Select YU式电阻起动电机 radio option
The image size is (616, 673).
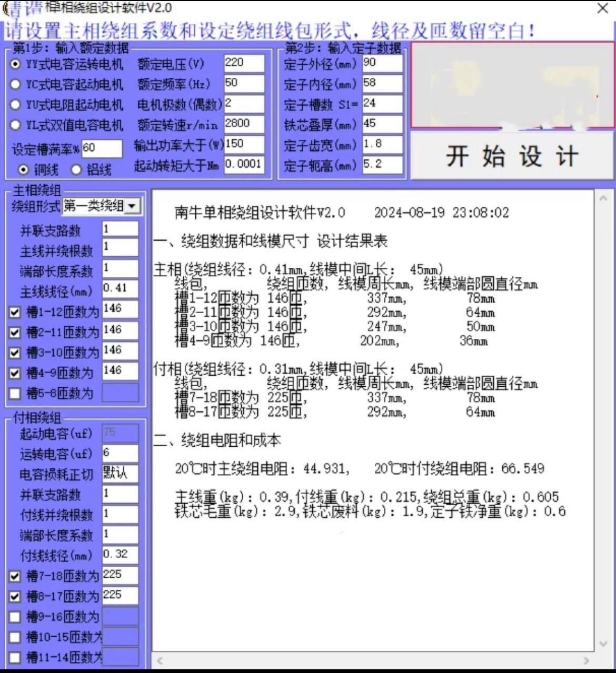(15, 105)
